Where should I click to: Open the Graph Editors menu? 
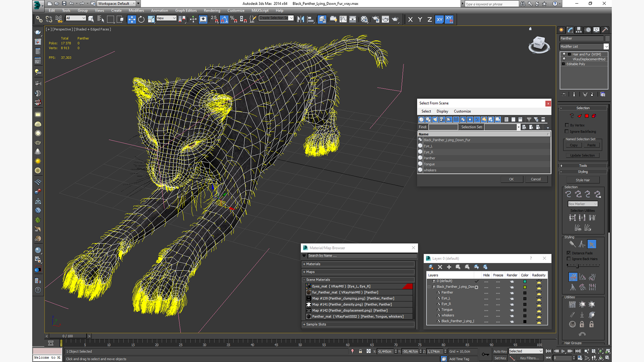pos(186,11)
